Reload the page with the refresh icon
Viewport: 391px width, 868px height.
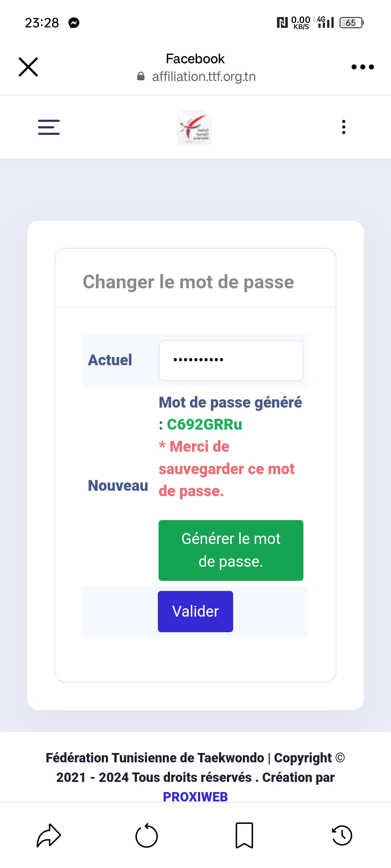[147, 835]
